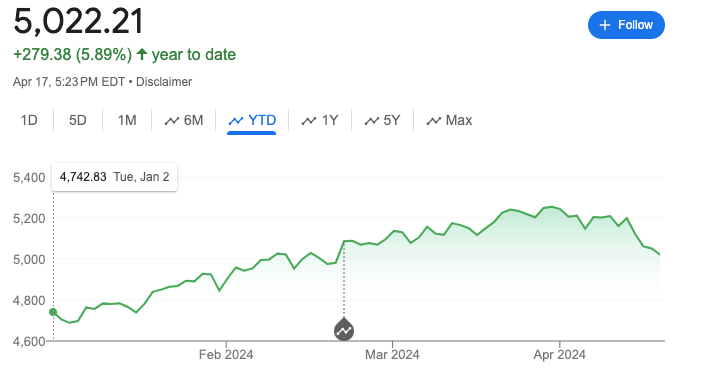Choose the 1M range tab
The height and width of the screenshot is (370, 701).
pos(127,120)
